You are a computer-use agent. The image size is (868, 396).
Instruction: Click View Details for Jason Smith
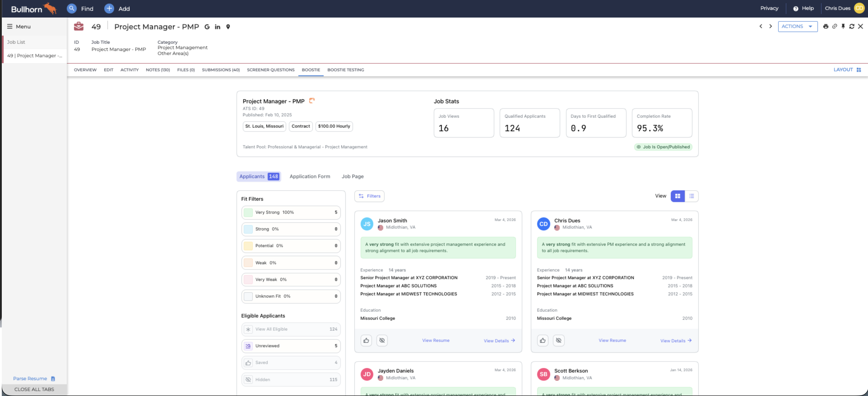pyautogui.click(x=499, y=341)
